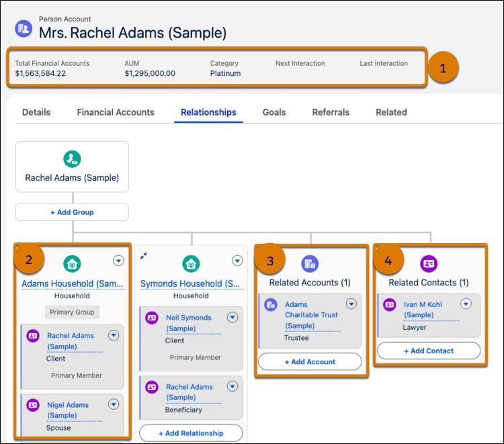Screen dimensions: 504x444
Task: Click the Adams Household group icon
Action: click(72, 264)
